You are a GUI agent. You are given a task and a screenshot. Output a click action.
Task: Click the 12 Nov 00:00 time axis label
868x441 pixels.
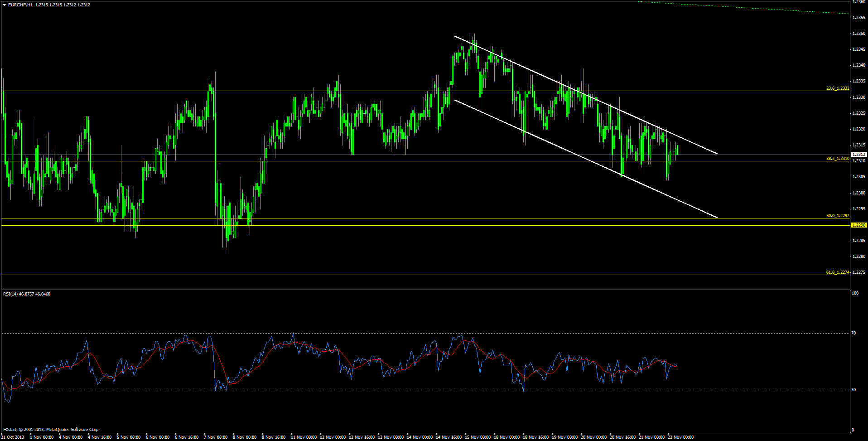tap(333, 437)
